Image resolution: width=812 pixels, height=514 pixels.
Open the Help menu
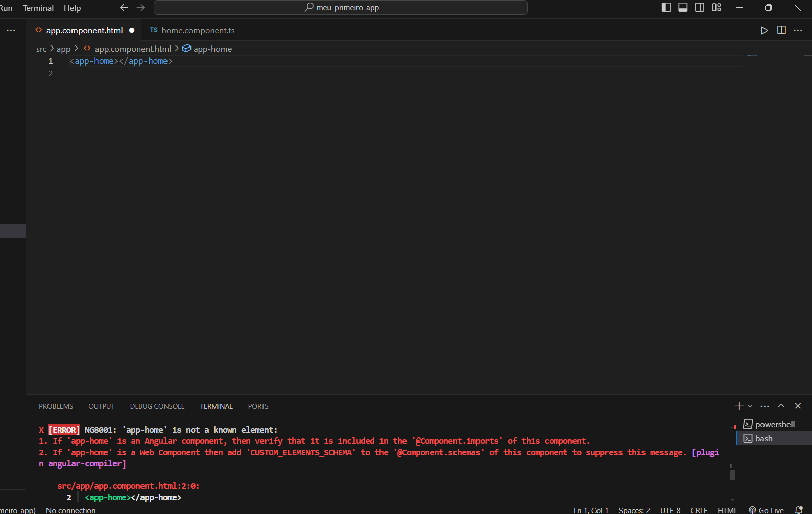coord(72,8)
